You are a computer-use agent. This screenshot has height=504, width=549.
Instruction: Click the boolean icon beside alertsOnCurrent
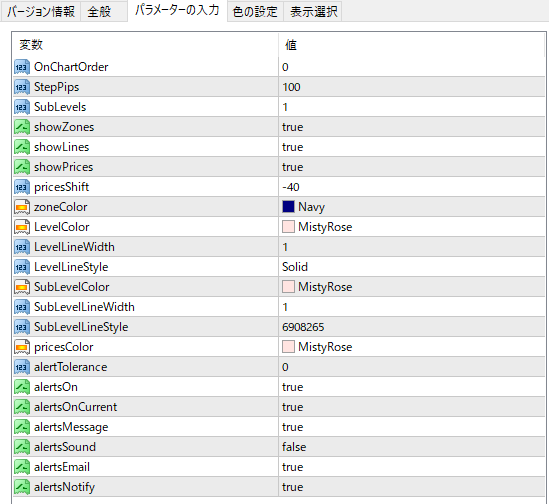[x=22, y=407]
